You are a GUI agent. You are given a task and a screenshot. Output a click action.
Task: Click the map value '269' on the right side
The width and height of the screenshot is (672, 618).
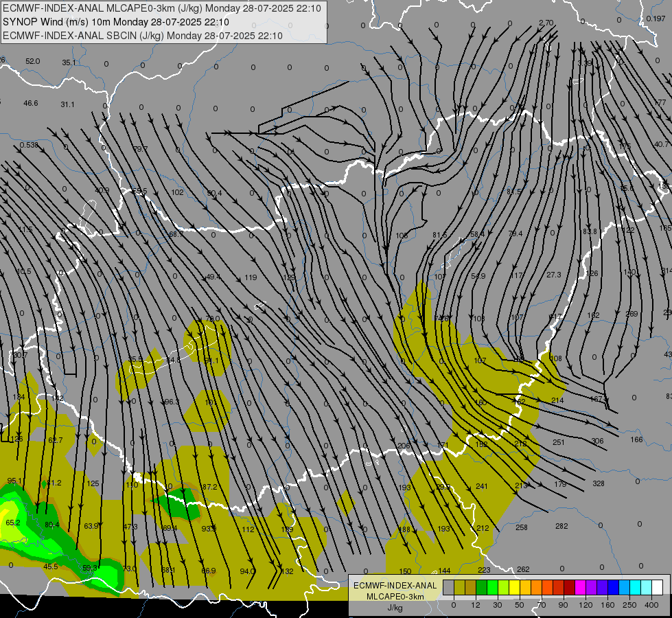632,314
